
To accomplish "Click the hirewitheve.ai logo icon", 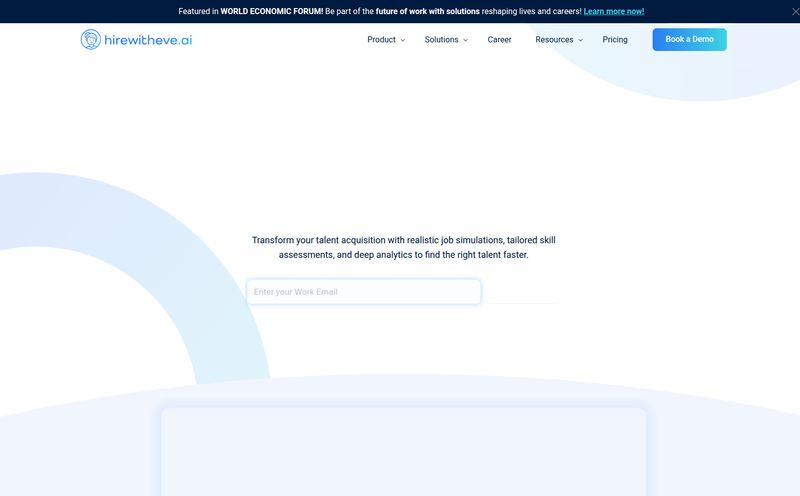I will [90, 39].
